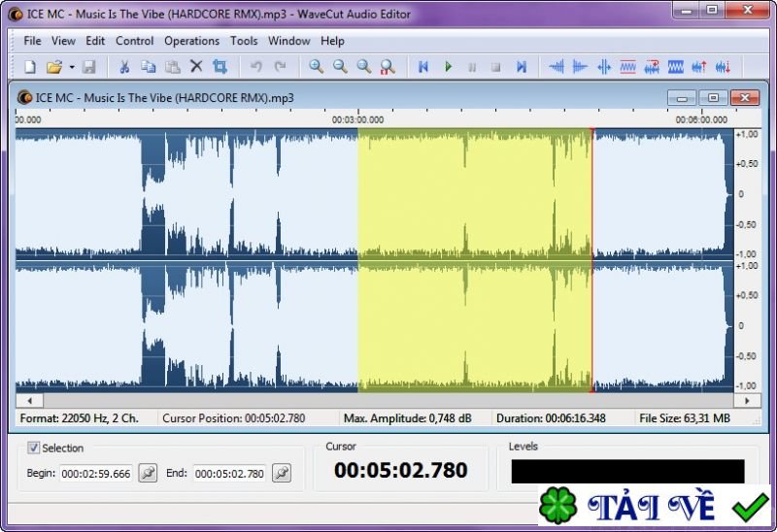The image size is (777, 532).
Task: Toggle the Selection checkbox
Action: tap(34, 448)
